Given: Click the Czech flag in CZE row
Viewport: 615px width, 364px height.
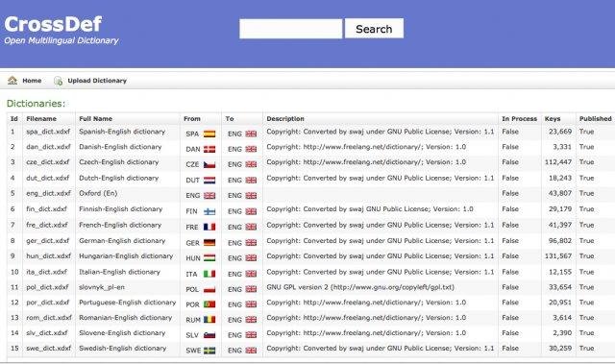Looking at the screenshot, I should coord(209,164).
